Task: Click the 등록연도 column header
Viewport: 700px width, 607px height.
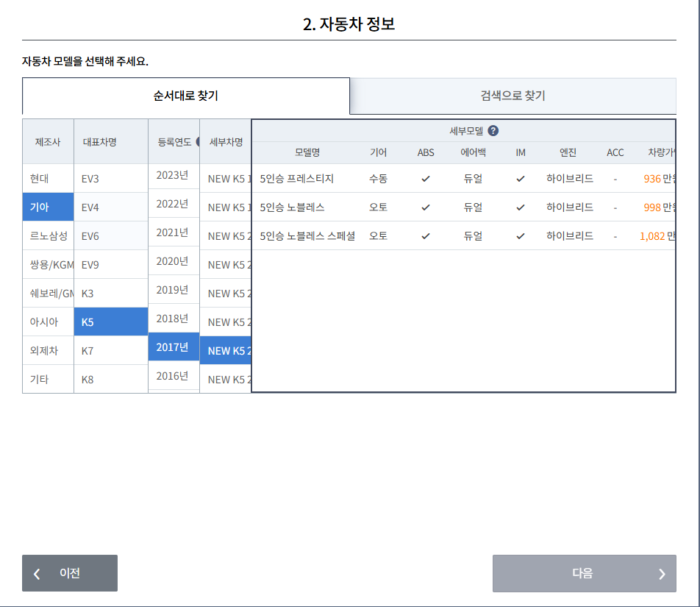Action: pyautogui.click(x=174, y=141)
